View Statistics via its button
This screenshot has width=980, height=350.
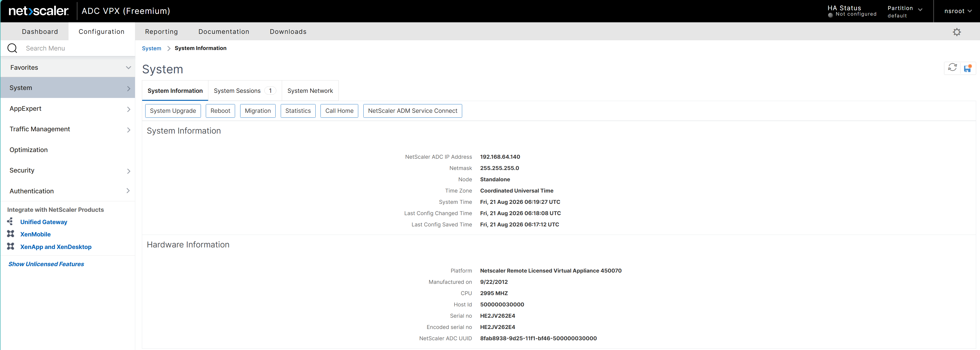click(x=298, y=111)
